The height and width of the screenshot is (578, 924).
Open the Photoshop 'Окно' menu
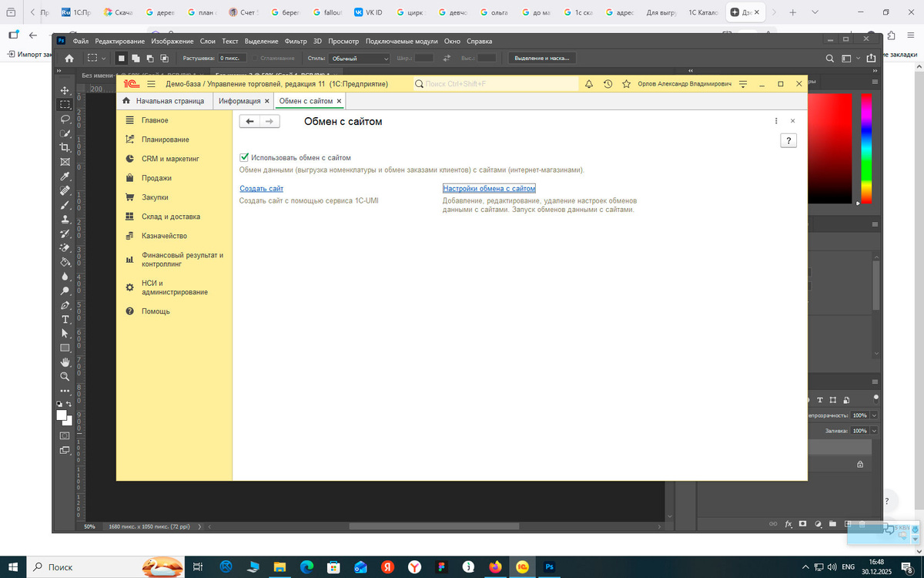tap(453, 41)
